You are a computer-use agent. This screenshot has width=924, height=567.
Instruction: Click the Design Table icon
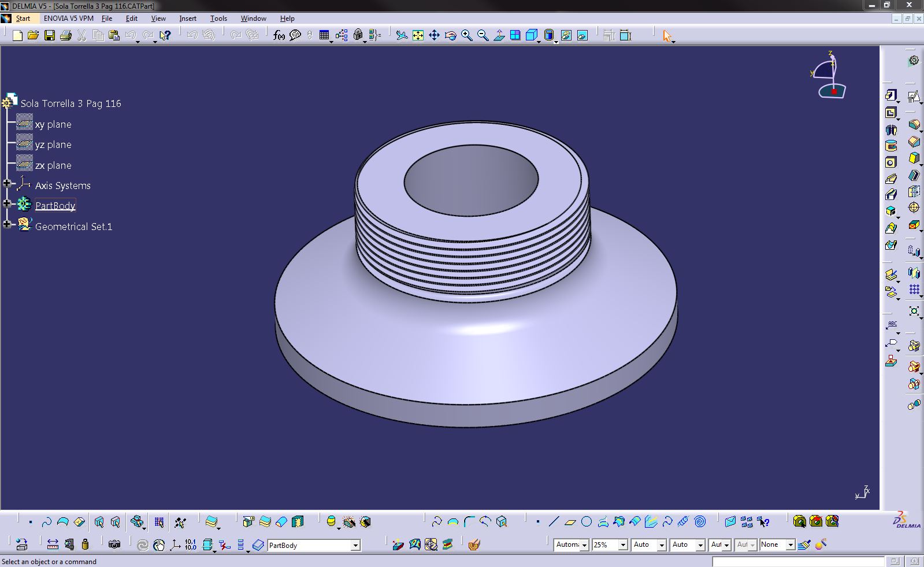coord(324,36)
